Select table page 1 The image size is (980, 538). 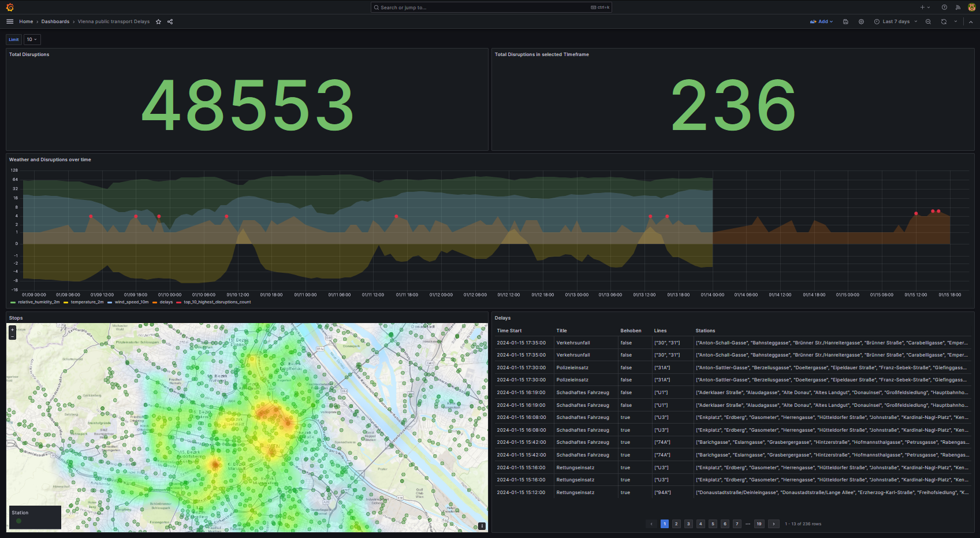[x=665, y=524]
